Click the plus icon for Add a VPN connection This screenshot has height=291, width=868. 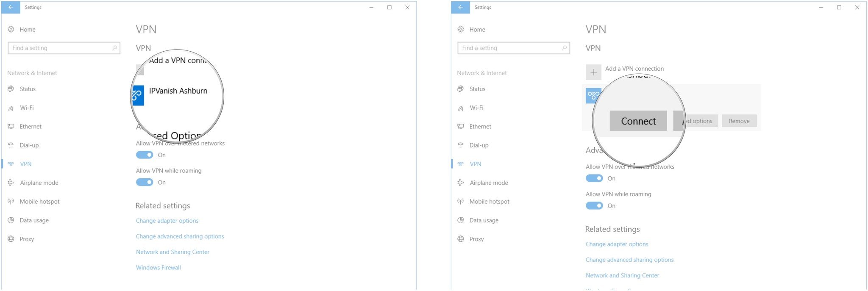(593, 72)
